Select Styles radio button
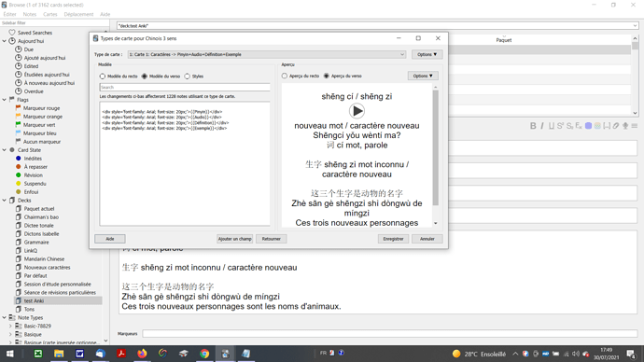Viewport: 644px width, 362px height. tap(188, 77)
